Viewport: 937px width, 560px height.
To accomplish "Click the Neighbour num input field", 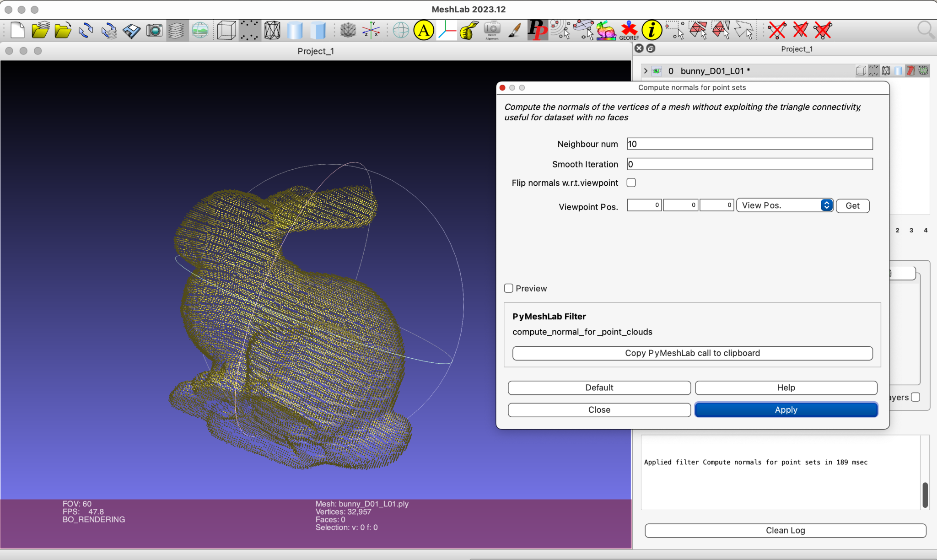I will (x=749, y=144).
